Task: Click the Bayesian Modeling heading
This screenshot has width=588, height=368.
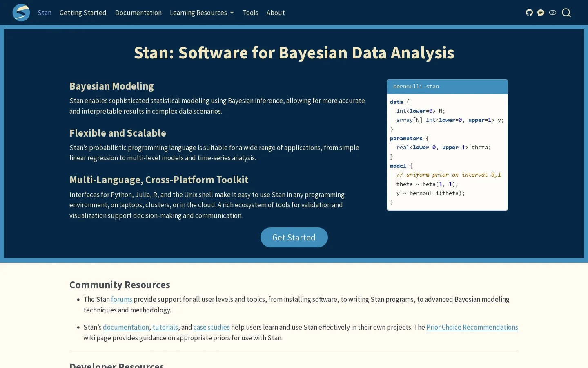Action: (x=111, y=86)
